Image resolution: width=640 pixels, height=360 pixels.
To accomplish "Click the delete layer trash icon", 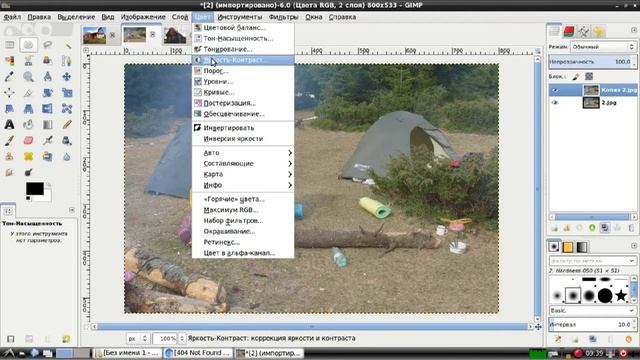I will click(x=631, y=228).
